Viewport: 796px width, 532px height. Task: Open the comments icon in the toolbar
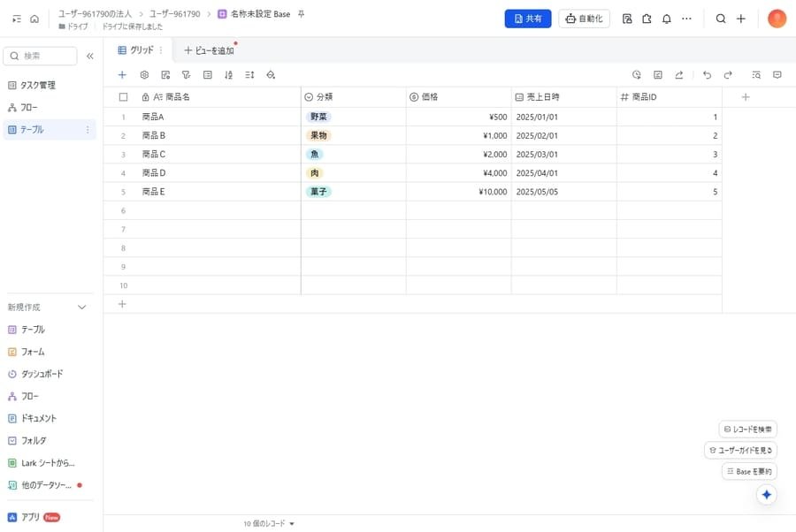(x=777, y=75)
